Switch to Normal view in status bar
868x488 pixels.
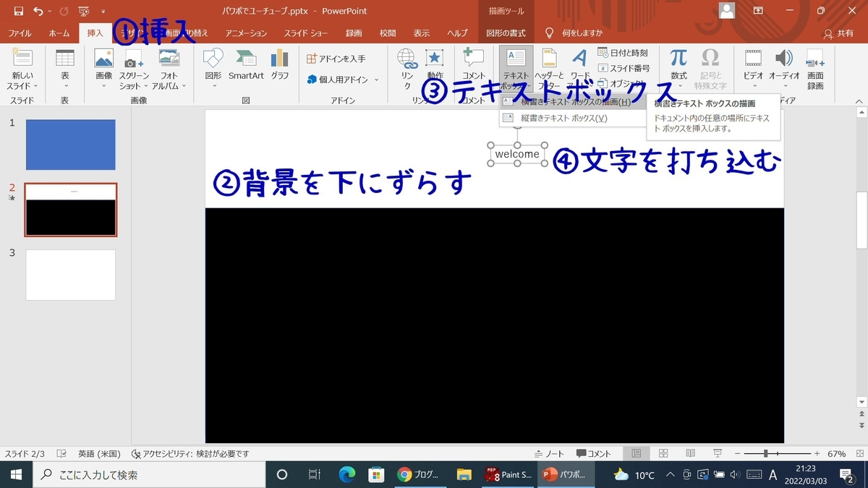pos(637,453)
